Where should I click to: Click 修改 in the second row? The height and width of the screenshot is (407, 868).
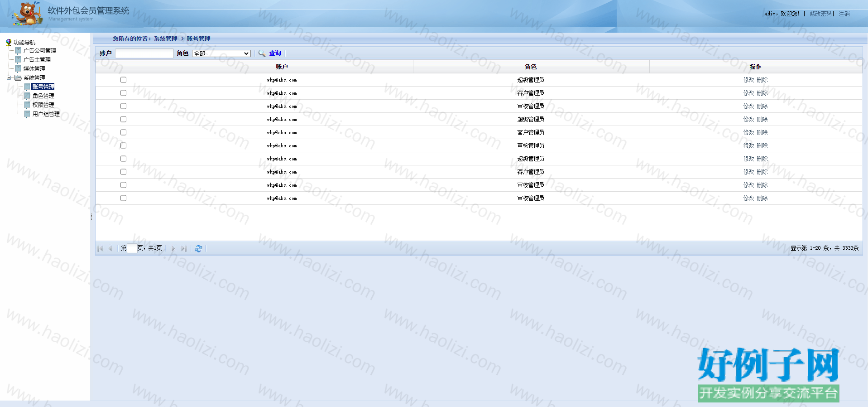click(749, 93)
